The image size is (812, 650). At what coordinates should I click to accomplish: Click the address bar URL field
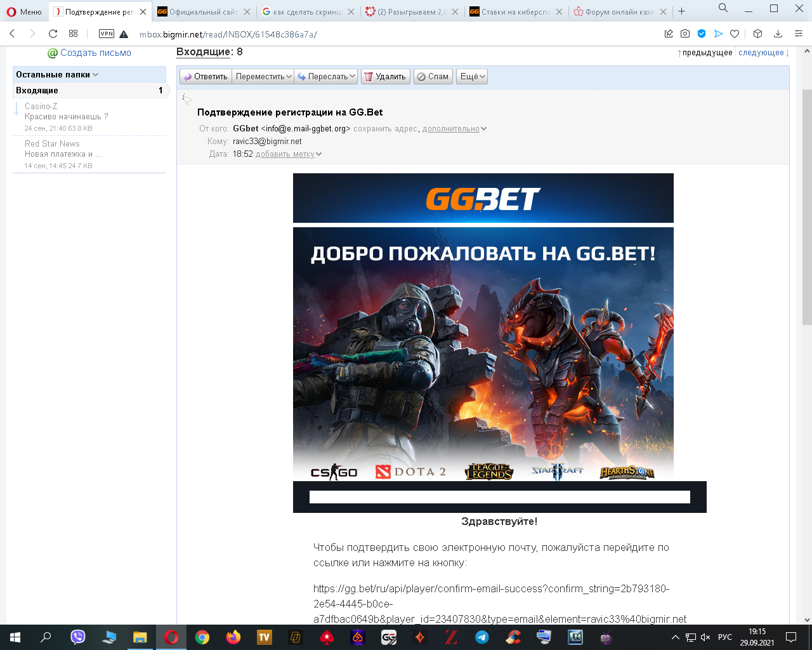[x=393, y=34]
